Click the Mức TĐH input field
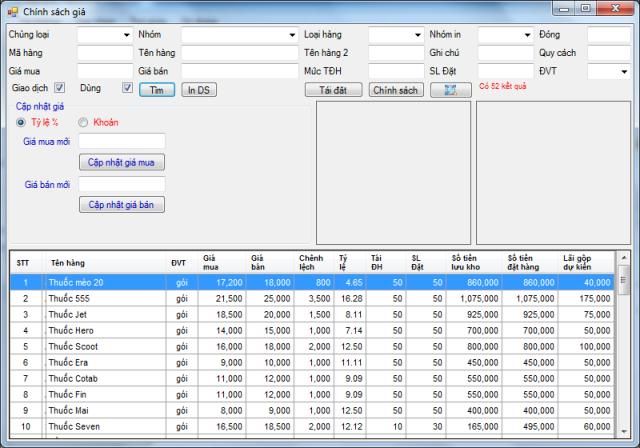The height and width of the screenshot is (448, 640). tap(396, 71)
